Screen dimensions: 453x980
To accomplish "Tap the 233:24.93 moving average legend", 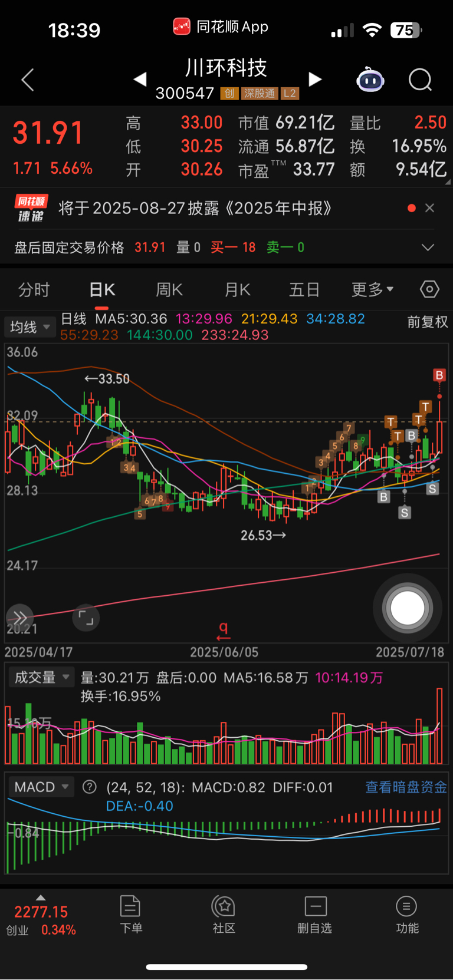I will pyautogui.click(x=235, y=335).
